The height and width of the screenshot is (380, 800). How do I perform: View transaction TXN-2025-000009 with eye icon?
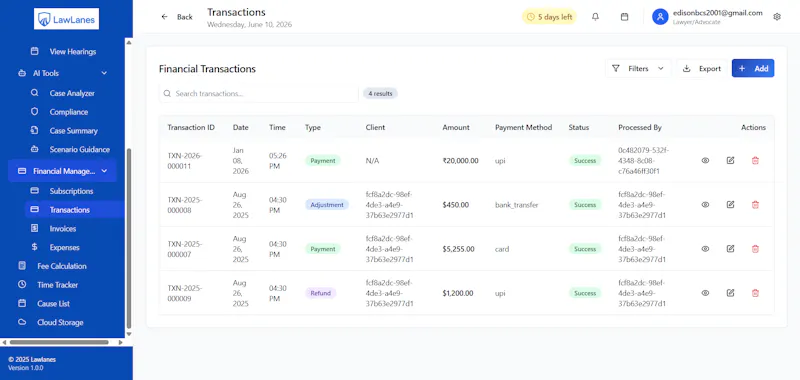tap(705, 293)
